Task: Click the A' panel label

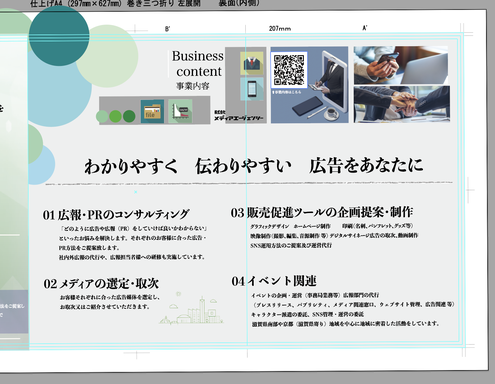Action: (x=365, y=28)
